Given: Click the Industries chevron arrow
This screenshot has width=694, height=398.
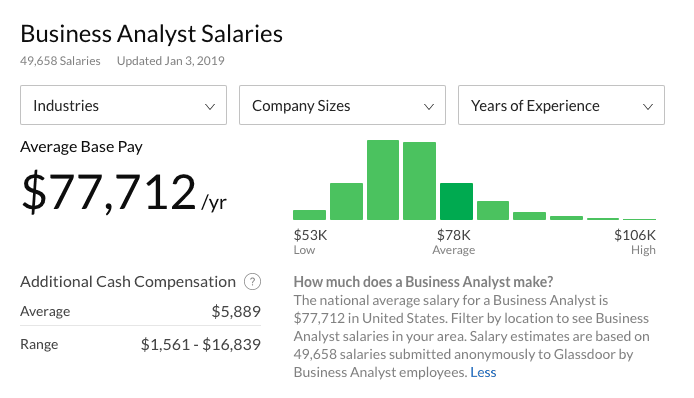Looking at the screenshot, I should pyautogui.click(x=210, y=107).
